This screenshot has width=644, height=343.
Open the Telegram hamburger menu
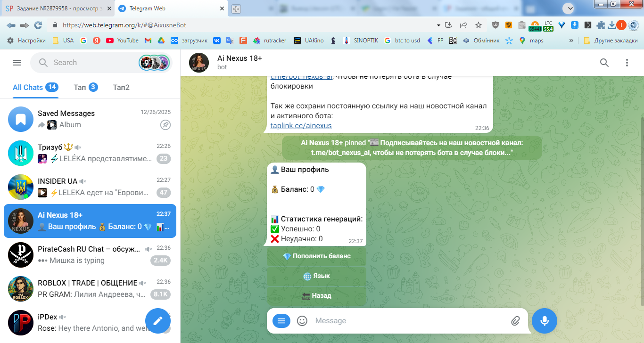coord(17,63)
